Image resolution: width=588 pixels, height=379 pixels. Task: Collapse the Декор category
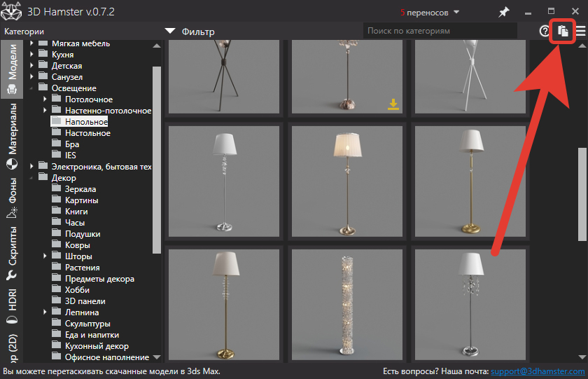31,177
